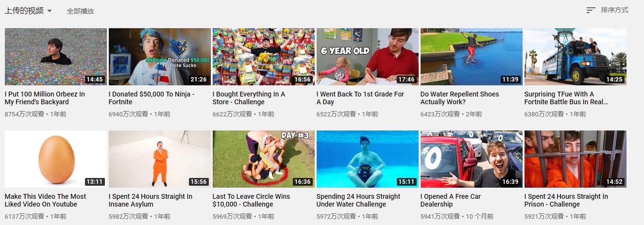Click 'Do Water Repellent Shoes Actually Work?' title

pyautogui.click(x=460, y=98)
